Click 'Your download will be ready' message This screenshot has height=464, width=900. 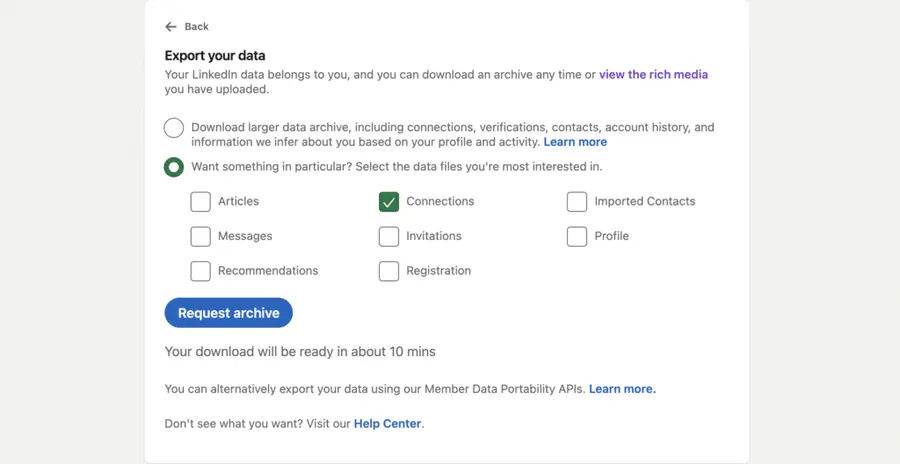300,351
